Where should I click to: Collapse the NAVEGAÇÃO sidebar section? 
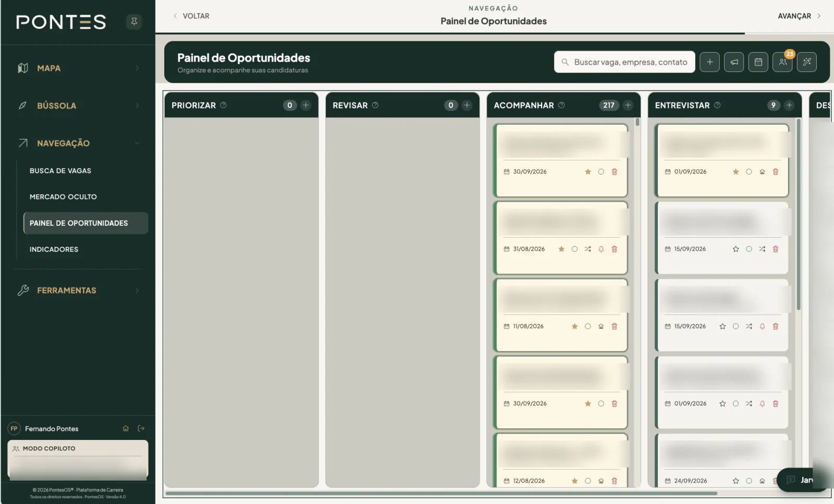click(78, 143)
